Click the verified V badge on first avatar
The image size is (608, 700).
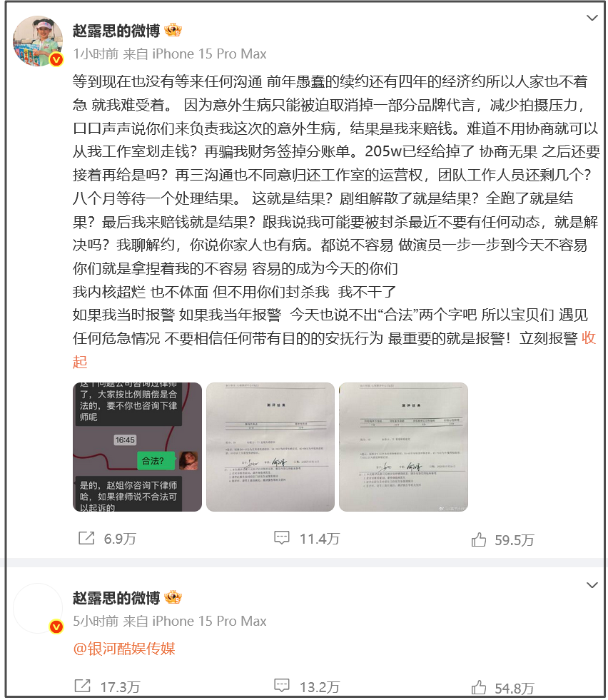coord(56,59)
